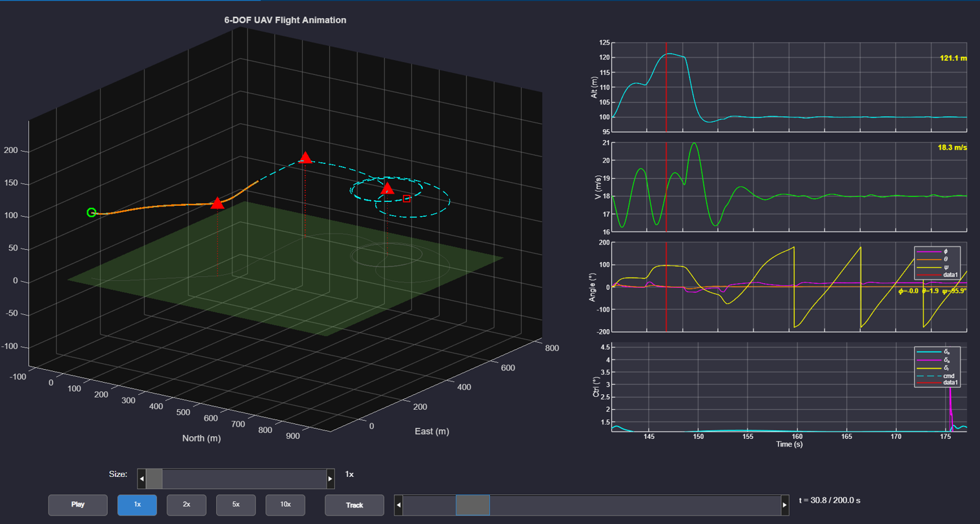
Task: Click the first red waypoint triangle on orange path
Action: pyautogui.click(x=218, y=204)
